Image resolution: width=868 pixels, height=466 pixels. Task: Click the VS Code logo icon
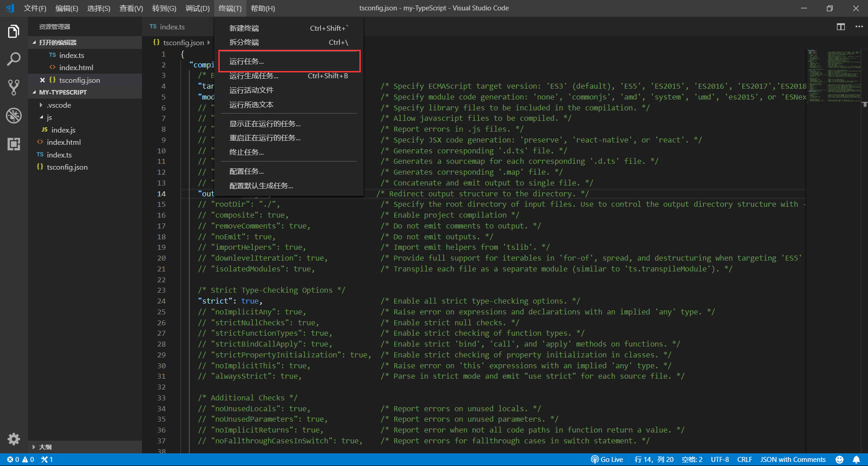click(x=10, y=8)
